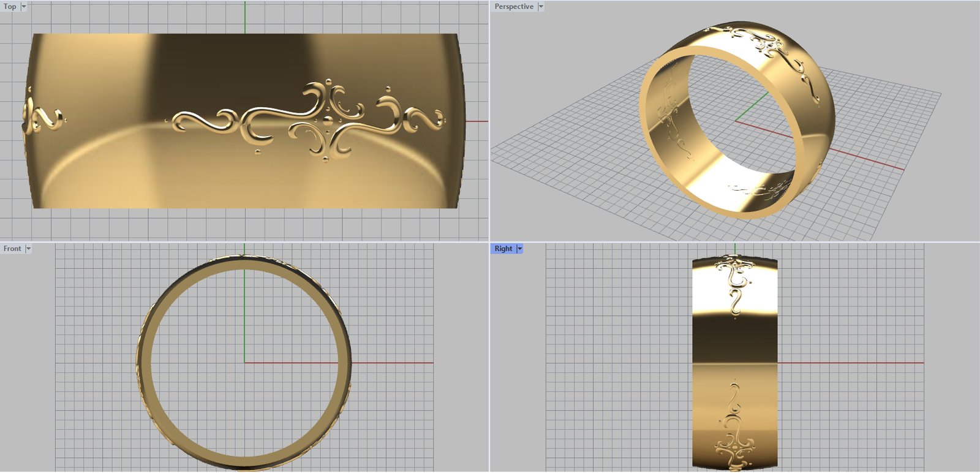The image size is (980, 473).
Task: Open the Front viewport dropdown arrow
Action: 28,249
